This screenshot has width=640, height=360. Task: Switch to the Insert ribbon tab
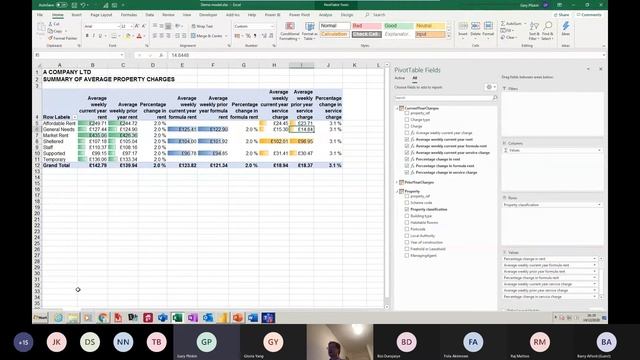click(76, 15)
